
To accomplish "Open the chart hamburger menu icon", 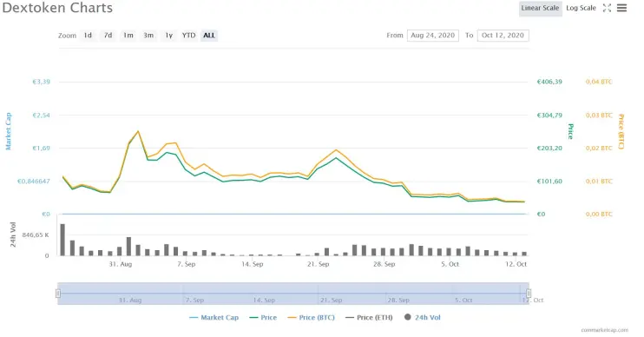I will point(621,8).
